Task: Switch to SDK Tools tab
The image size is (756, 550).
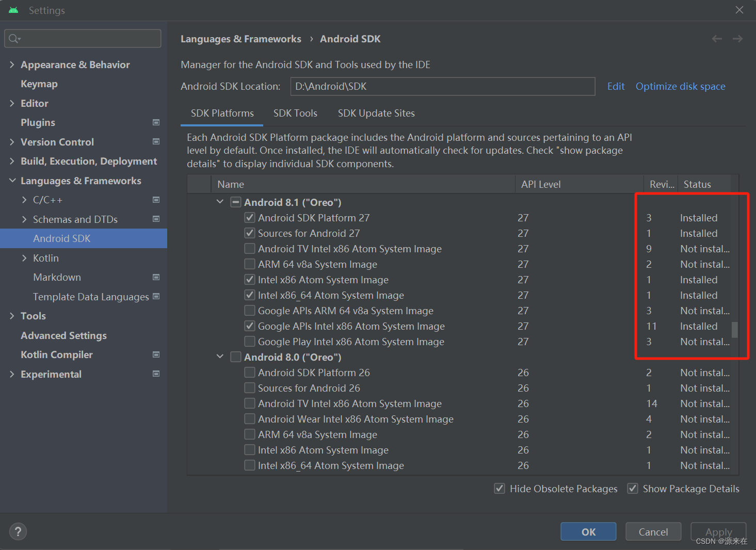Action: coord(295,113)
